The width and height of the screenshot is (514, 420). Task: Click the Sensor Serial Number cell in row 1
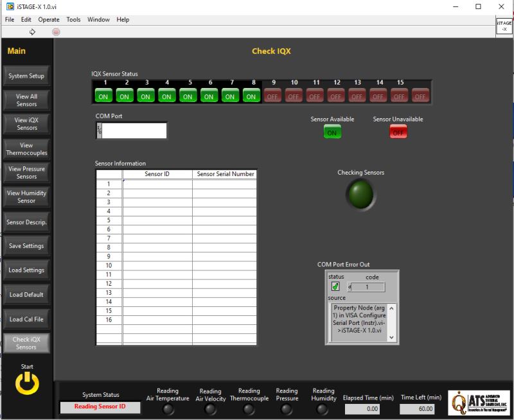tap(224, 184)
